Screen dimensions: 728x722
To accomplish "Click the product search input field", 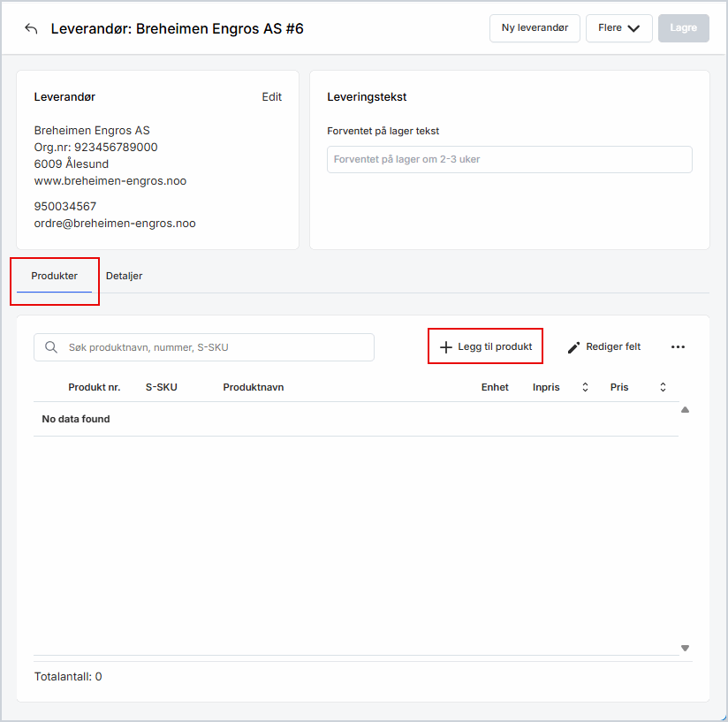I will coord(212,347).
